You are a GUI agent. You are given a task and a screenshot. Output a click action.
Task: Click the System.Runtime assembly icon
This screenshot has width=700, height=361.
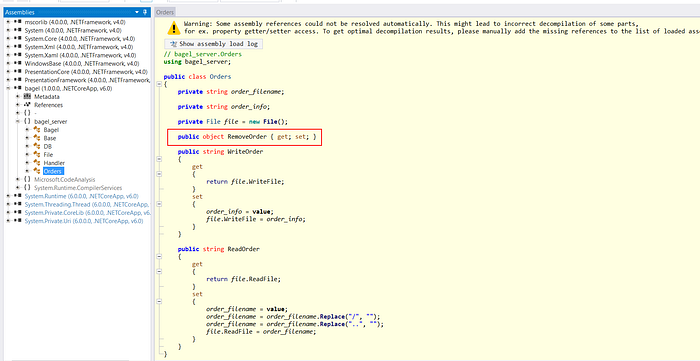18,196
